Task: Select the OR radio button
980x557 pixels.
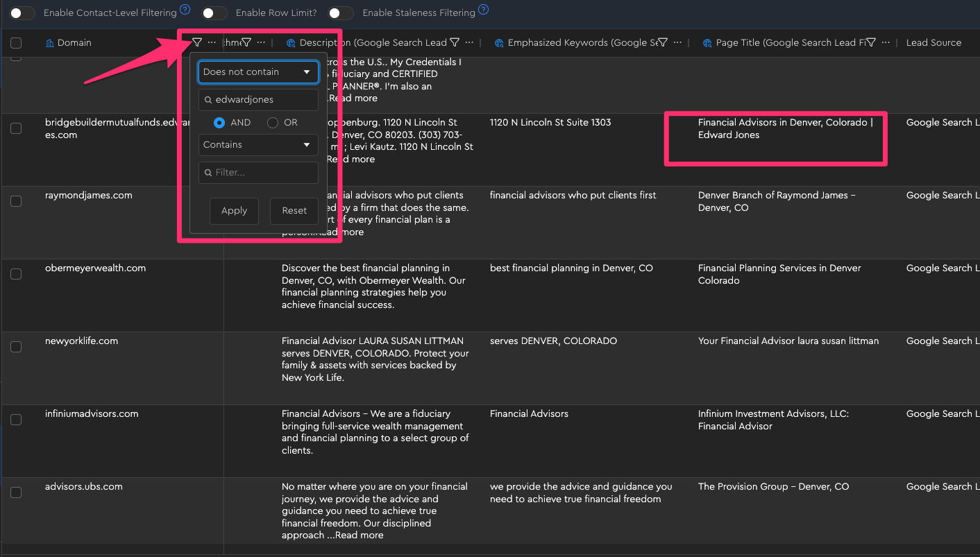Action: [273, 123]
